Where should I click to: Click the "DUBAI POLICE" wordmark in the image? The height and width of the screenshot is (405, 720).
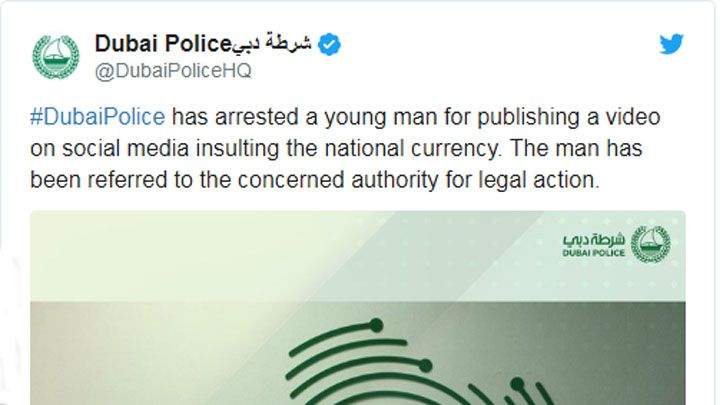[595, 254]
